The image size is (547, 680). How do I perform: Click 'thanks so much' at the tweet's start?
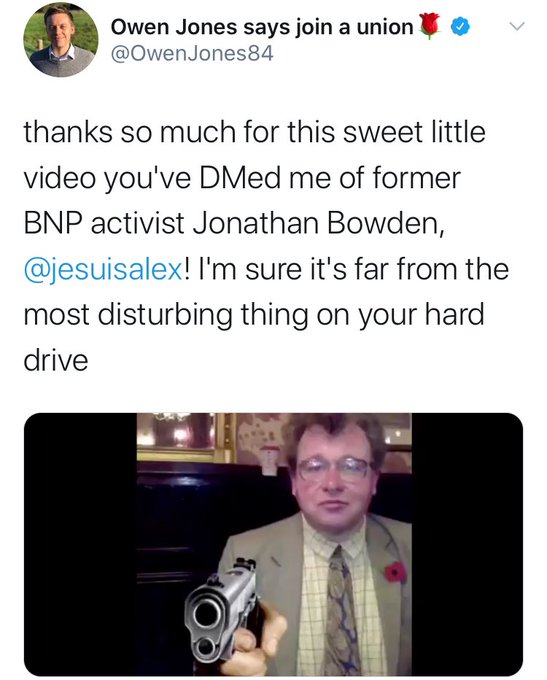pos(129,132)
